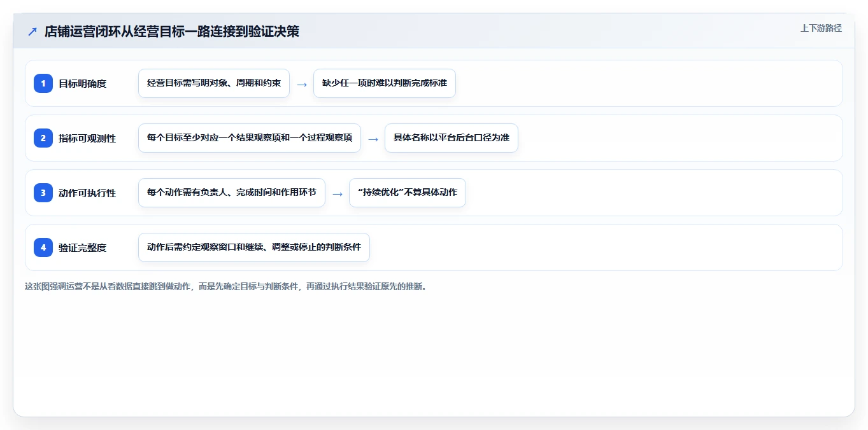Select the step 4 number badge

(x=43, y=247)
